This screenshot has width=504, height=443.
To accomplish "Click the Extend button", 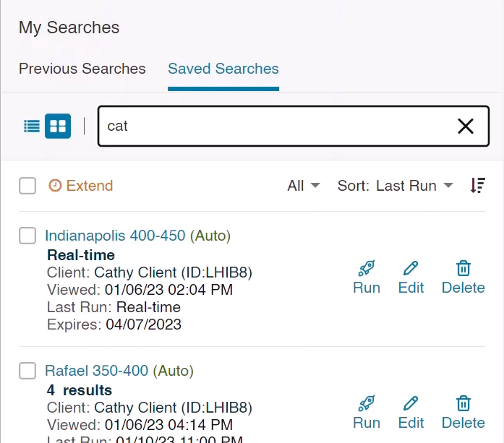I will click(x=81, y=186).
